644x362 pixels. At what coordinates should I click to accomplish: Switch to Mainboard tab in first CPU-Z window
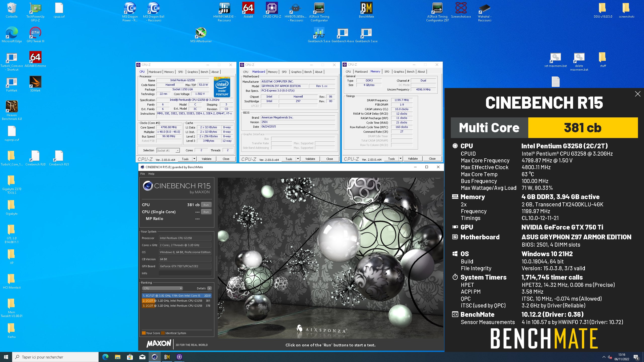point(155,72)
